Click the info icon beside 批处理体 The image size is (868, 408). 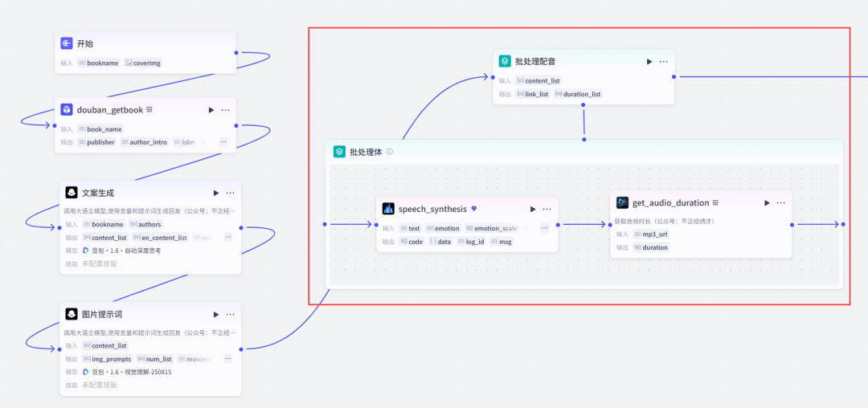(390, 152)
